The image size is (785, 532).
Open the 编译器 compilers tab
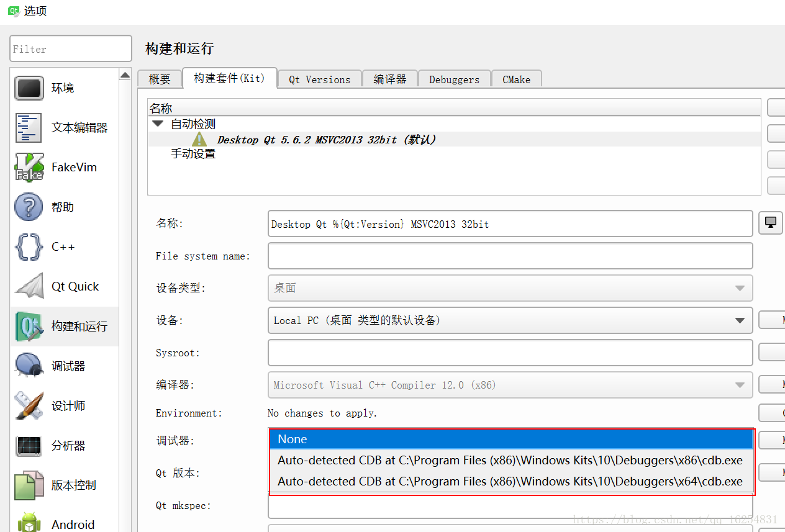(390, 79)
